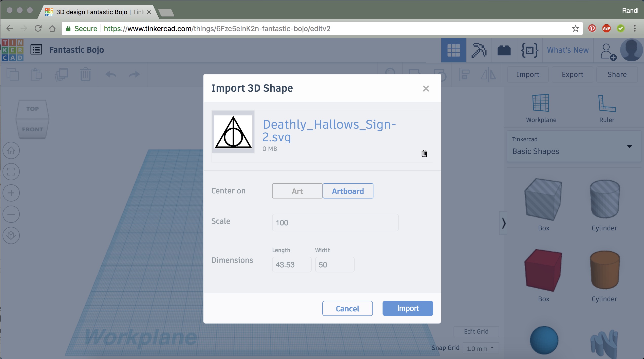Viewport: 644px width, 359px height.
Task: Close the 3D design Fantastic Bojo tab
Action: tap(149, 12)
